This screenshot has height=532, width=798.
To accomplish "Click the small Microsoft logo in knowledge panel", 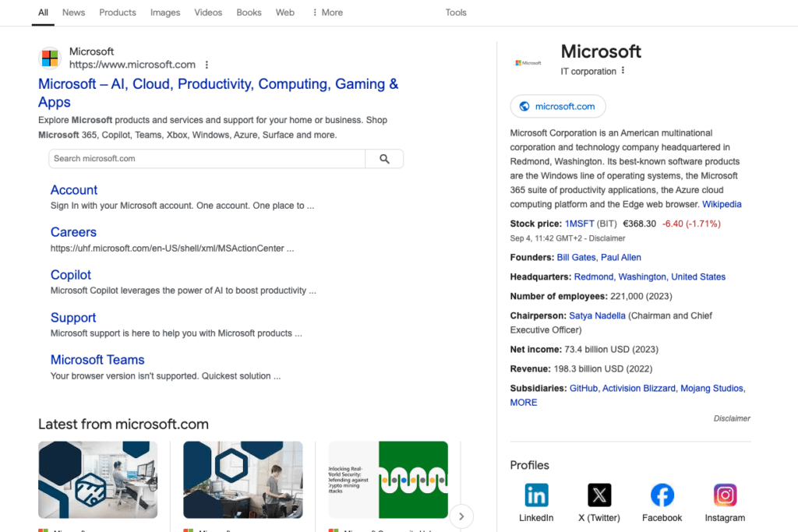I will [528, 63].
